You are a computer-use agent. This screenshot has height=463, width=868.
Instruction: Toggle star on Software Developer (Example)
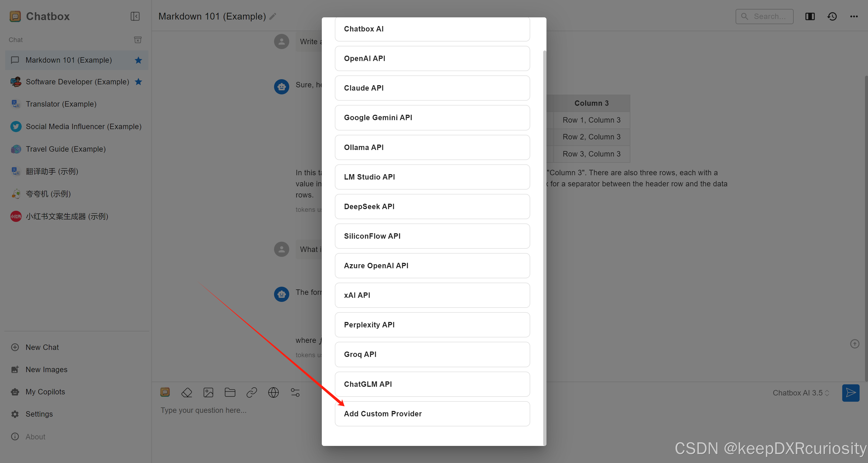pyautogui.click(x=138, y=82)
